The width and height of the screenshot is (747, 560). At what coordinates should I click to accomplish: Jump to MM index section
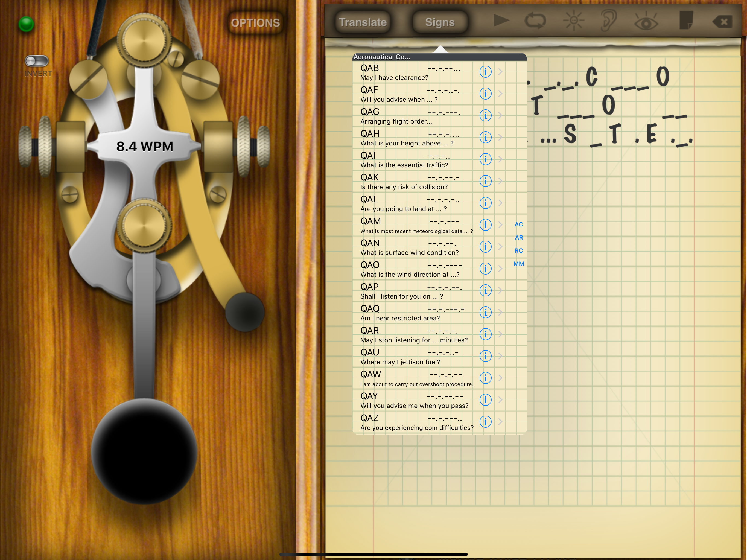point(519,264)
